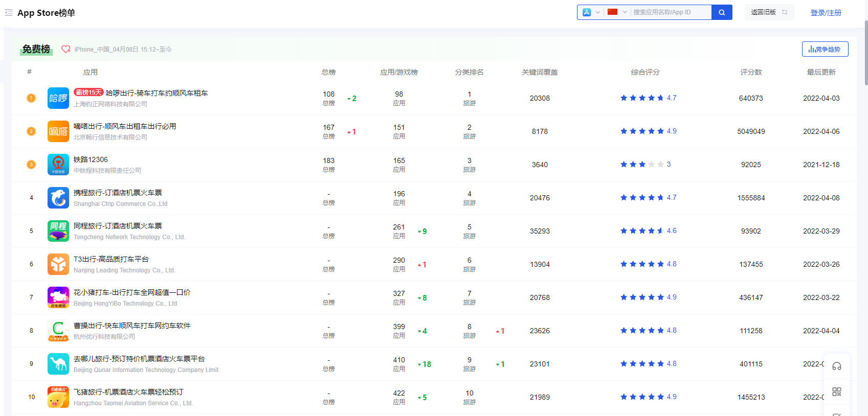Click the 铁路12306 app icon
868x416 pixels.
58,165
